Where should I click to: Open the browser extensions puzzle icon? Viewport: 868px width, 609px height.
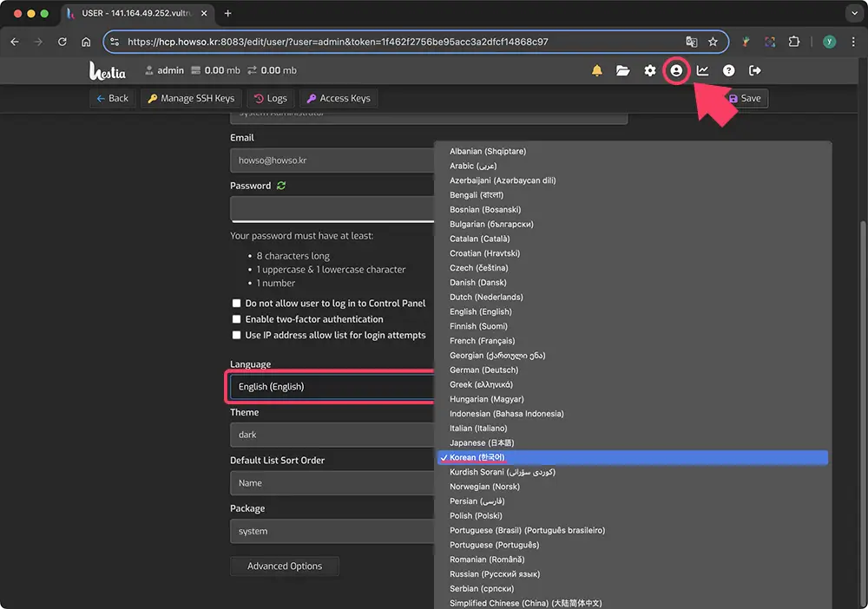pos(794,42)
